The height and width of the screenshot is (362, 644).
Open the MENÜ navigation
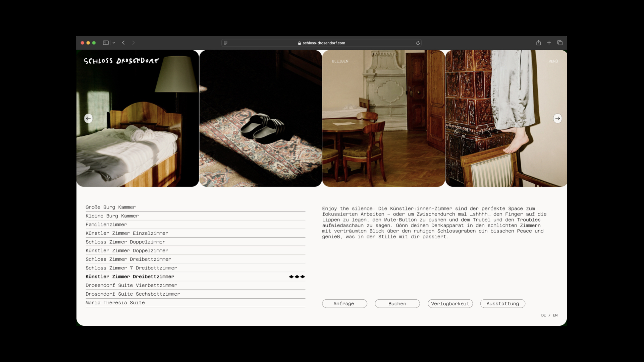pos(553,61)
